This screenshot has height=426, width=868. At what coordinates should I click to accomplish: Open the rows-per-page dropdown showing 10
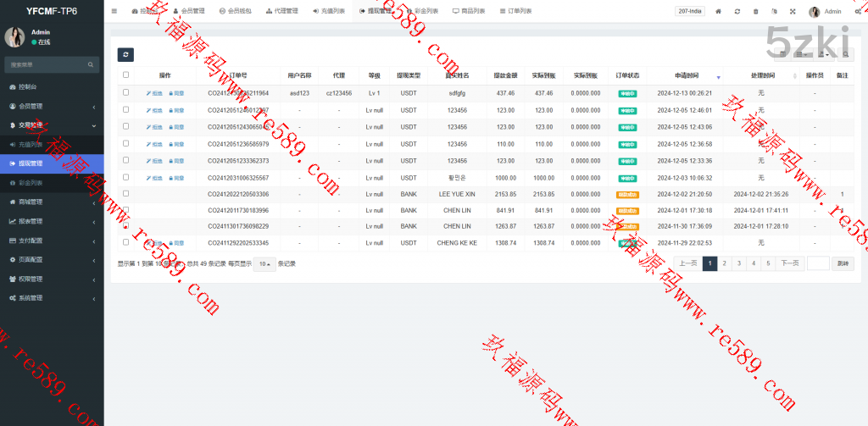(264, 263)
